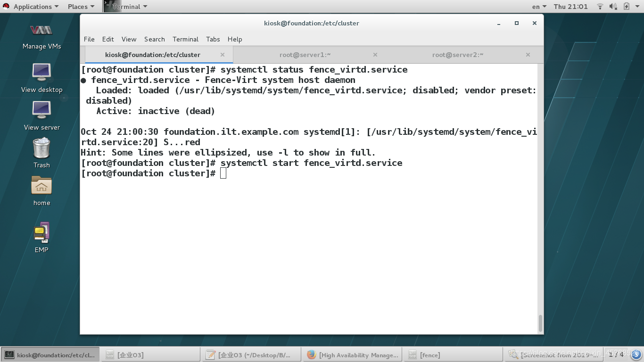Image resolution: width=644 pixels, height=362 pixels.
Task: Click the terminal vertical scrollbar
Action: pyautogui.click(x=540, y=323)
